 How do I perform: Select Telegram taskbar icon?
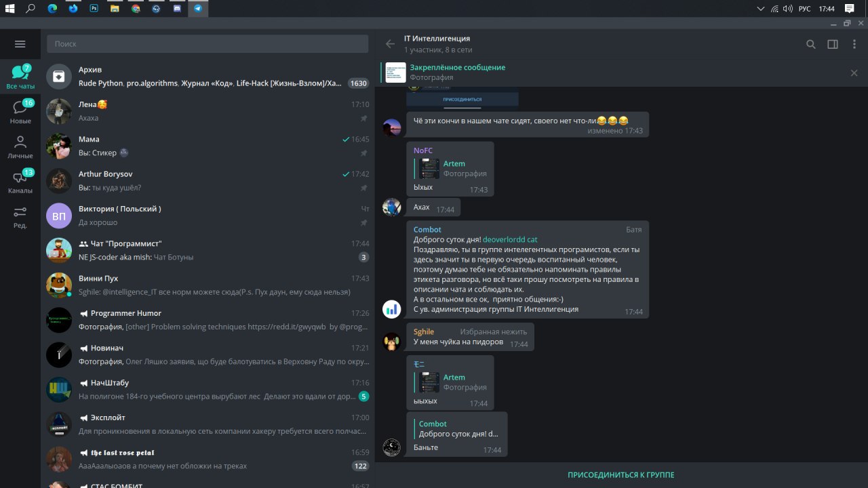pyautogui.click(x=198, y=9)
